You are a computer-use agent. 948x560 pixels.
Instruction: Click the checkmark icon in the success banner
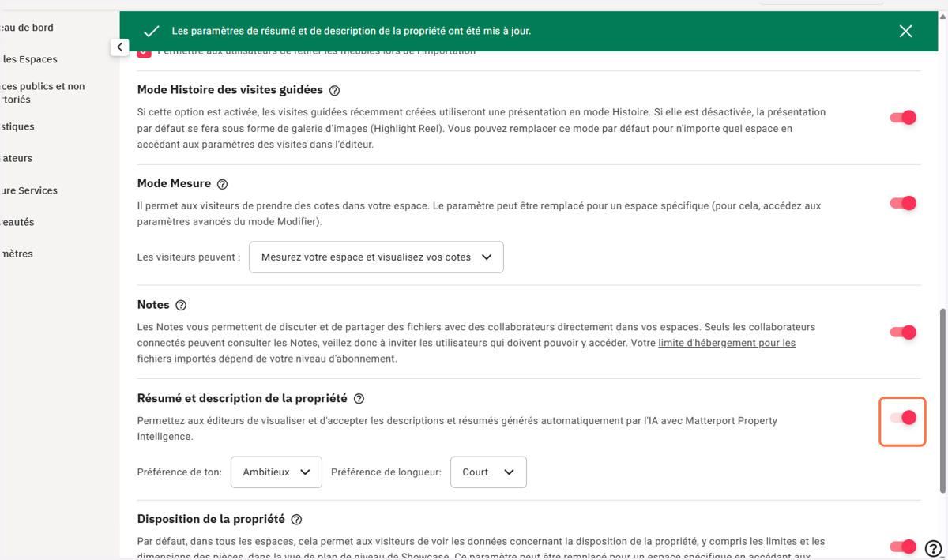pos(152,32)
